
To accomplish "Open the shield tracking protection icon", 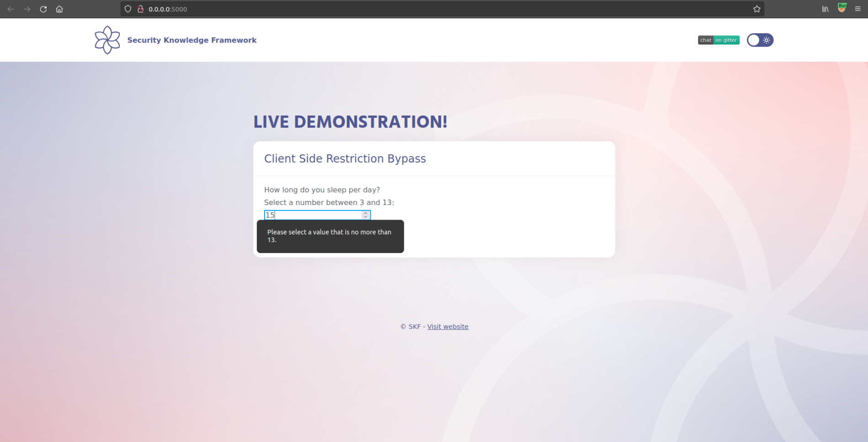I will tap(128, 9).
